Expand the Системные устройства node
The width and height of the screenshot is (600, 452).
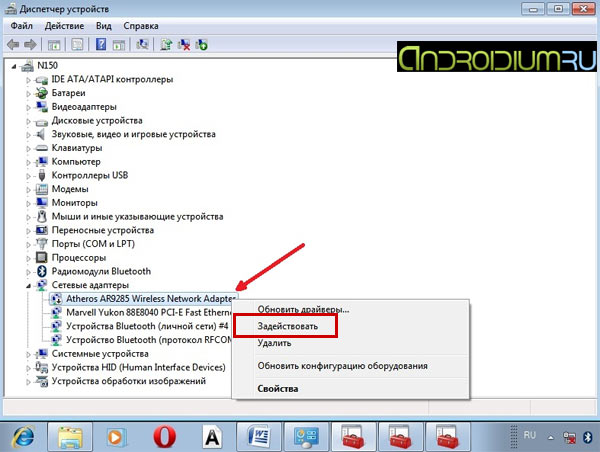click(x=28, y=354)
